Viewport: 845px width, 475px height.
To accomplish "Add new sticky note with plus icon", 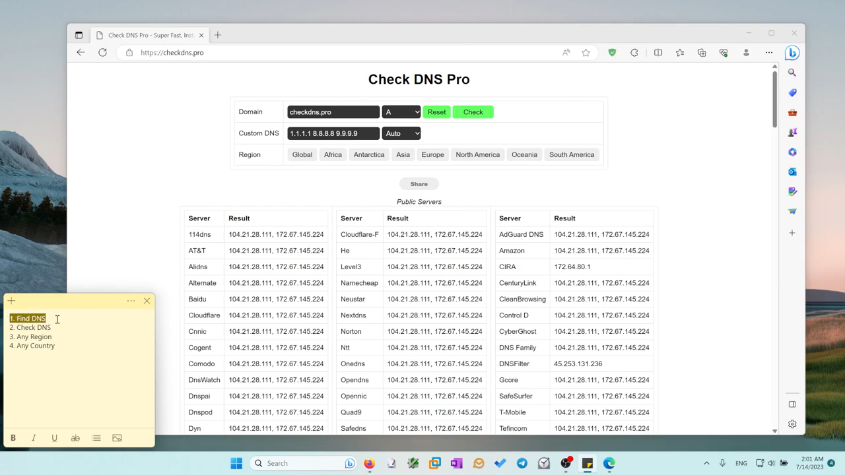I will coord(11,301).
